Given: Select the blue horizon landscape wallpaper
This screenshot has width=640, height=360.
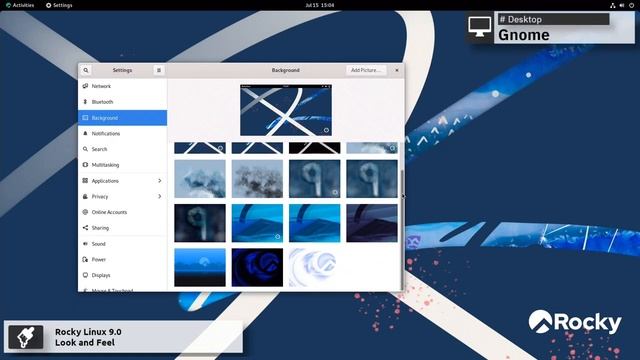Looking at the screenshot, I should tap(200, 267).
